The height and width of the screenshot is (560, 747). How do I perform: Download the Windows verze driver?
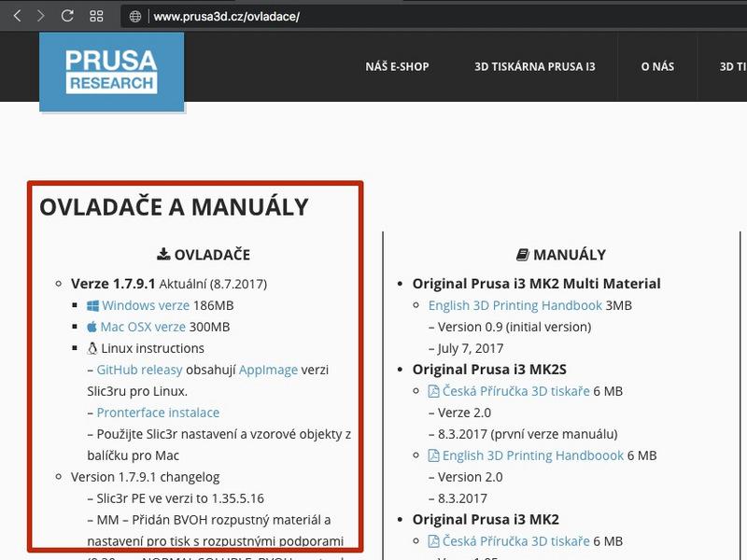146,306
